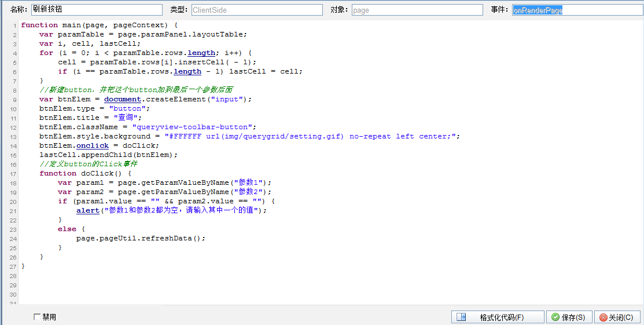
Task: Click "queryview-toolbar-button" string
Action: tap(192, 127)
